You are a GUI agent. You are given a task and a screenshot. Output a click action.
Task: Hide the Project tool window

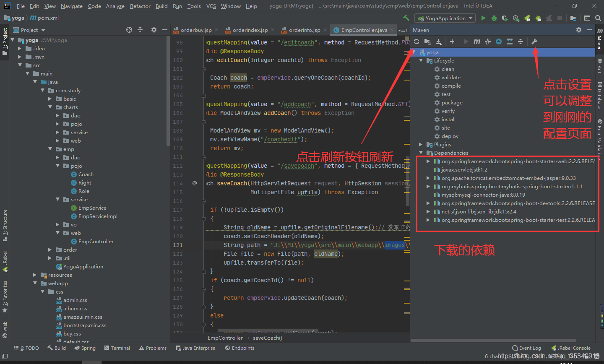tap(165, 30)
